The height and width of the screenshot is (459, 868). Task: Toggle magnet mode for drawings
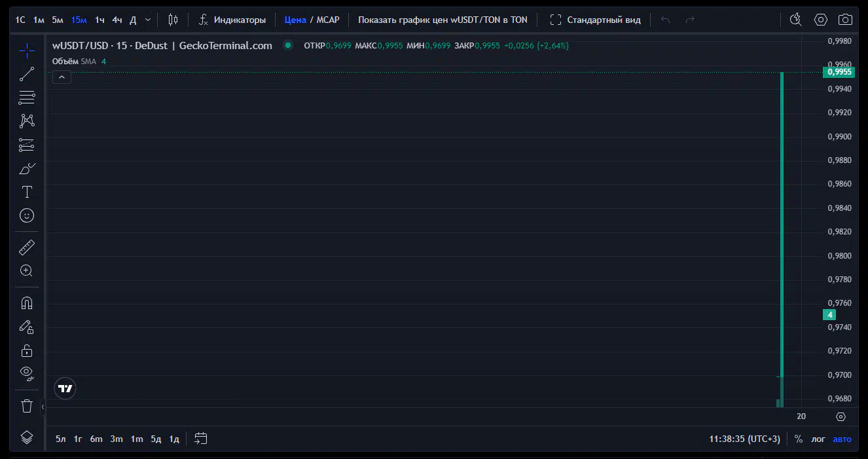click(x=27, y=303)
